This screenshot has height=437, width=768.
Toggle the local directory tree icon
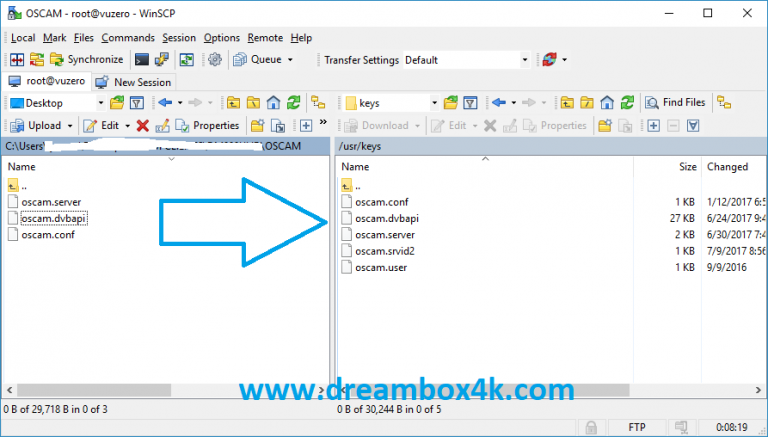pos(318,103)
